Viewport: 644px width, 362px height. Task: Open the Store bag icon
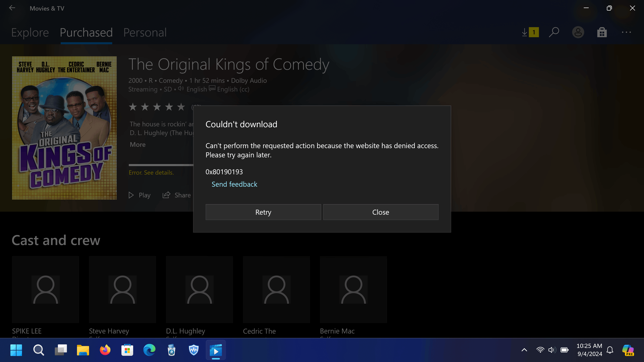point(602,32)
